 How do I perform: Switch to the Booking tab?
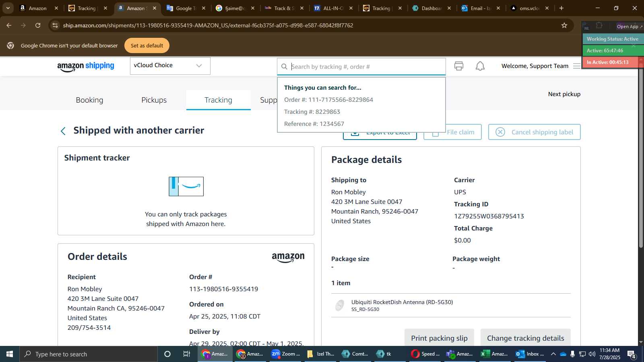pyautogui.click(x=89, y=100)
